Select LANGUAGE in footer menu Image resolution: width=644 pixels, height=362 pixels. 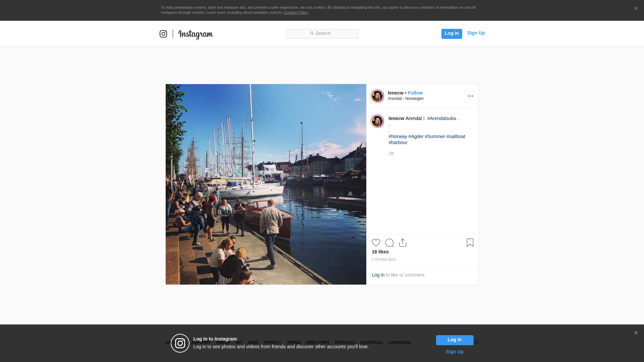(x=399, y=343)
